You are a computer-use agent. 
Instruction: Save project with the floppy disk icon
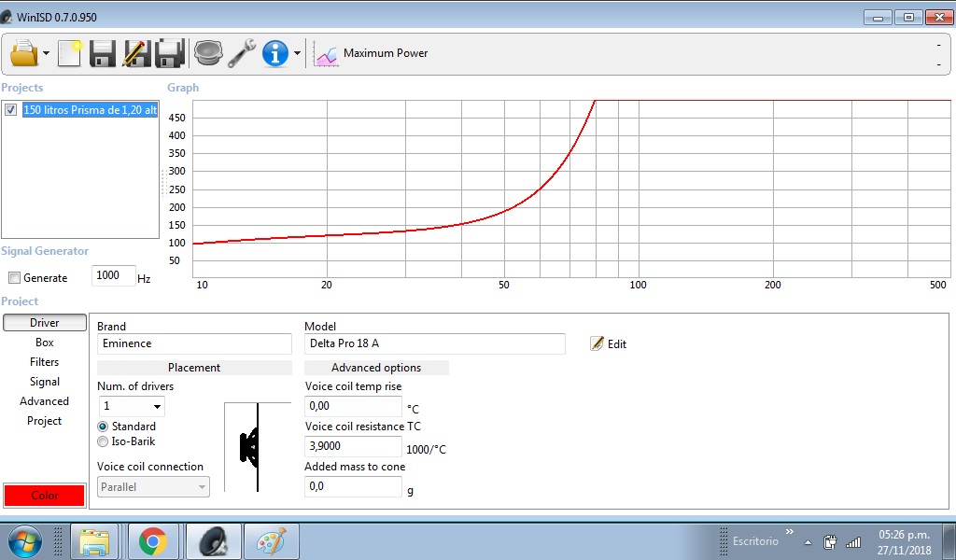[103, 53]
